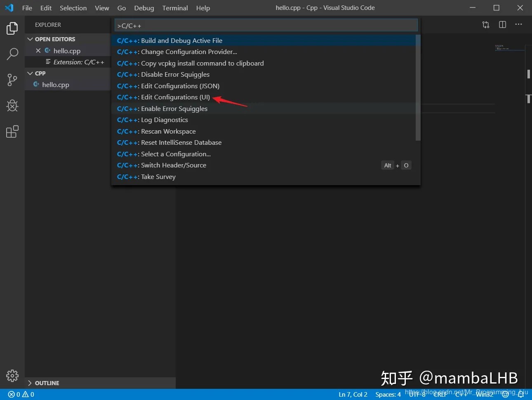Choose Edit Configurations (JSON) command
The width and height of the screenshot is (532, 400).
264,86
